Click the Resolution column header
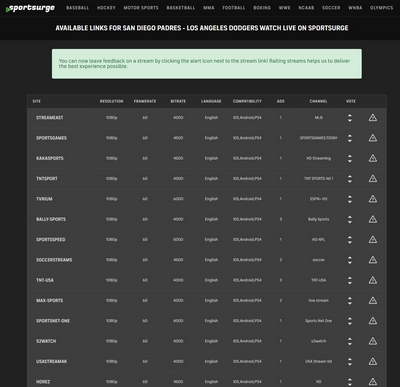 pos(111,101)
